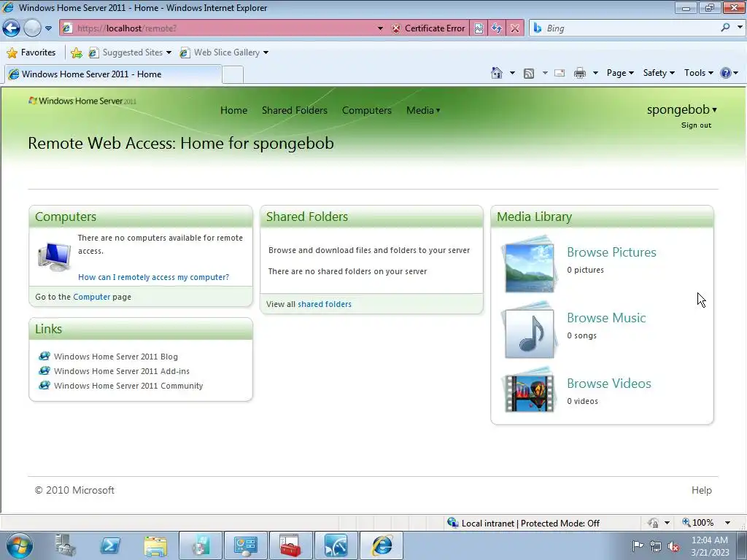Select the Windows Home Server 2011 - Home tab
The width and height of the screenshot is (747, 560).
[113, 74]
